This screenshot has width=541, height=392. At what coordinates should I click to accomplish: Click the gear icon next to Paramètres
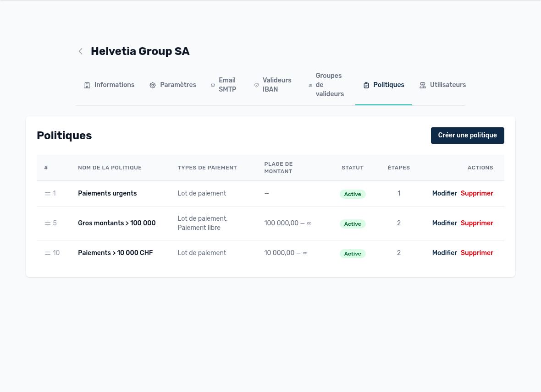tap(153, 85)
